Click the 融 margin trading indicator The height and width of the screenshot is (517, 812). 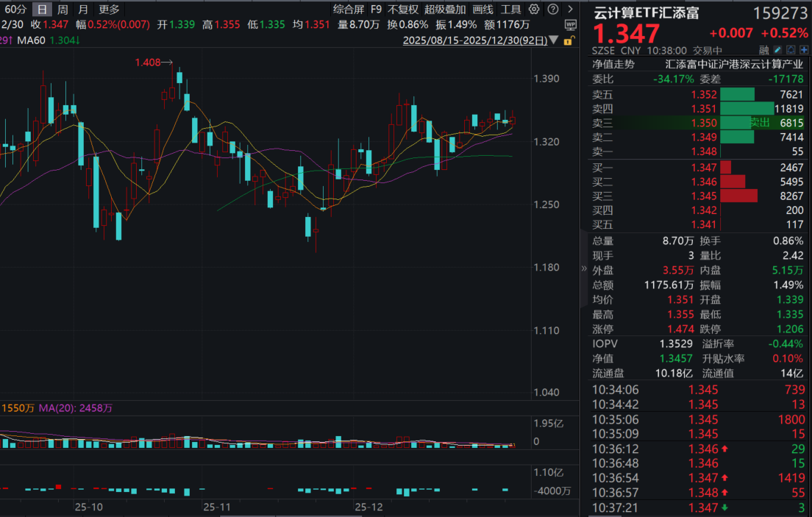pos(764,49)
